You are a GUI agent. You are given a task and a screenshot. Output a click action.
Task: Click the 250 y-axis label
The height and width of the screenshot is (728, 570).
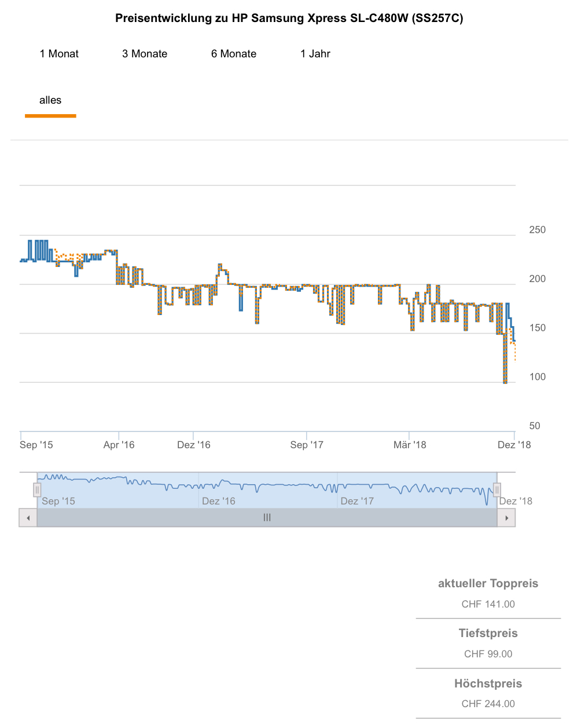[x=537, y=230]
